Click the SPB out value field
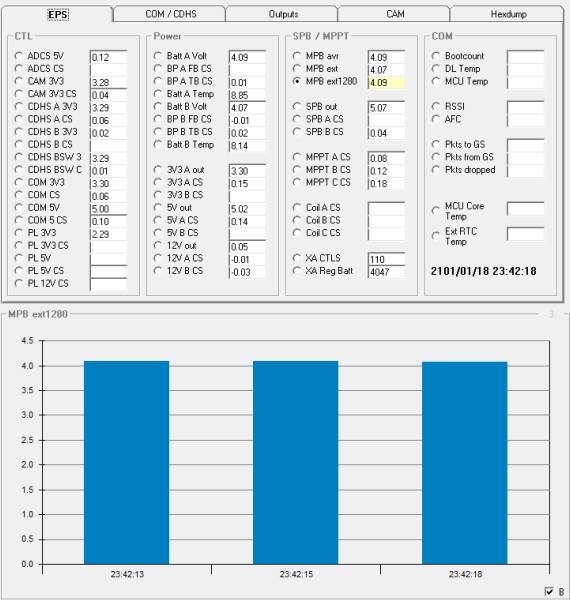 (386, 108)
